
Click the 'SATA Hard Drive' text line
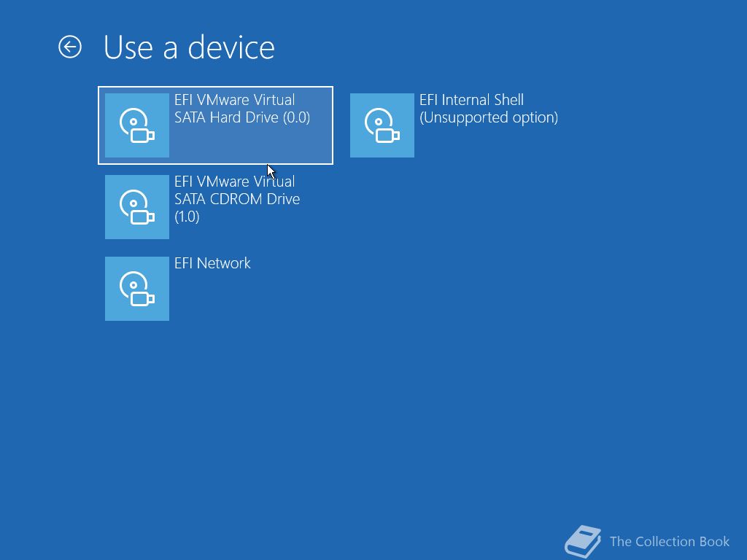tap(226, 117)
